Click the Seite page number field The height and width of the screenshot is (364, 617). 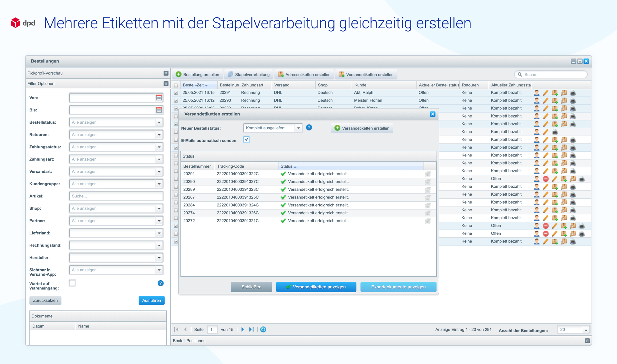click(x=212, y=330)
